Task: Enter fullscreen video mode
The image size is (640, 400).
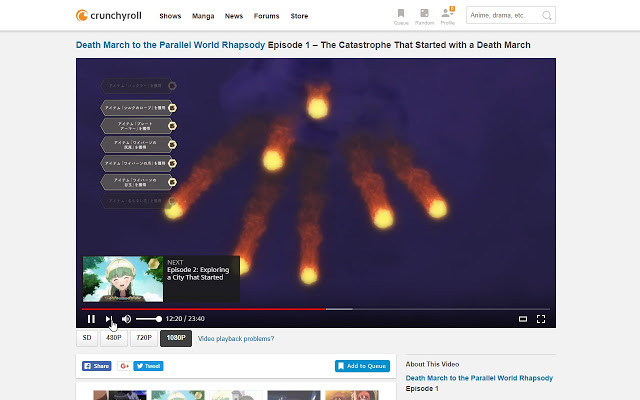Action: [x=541, y=319]
